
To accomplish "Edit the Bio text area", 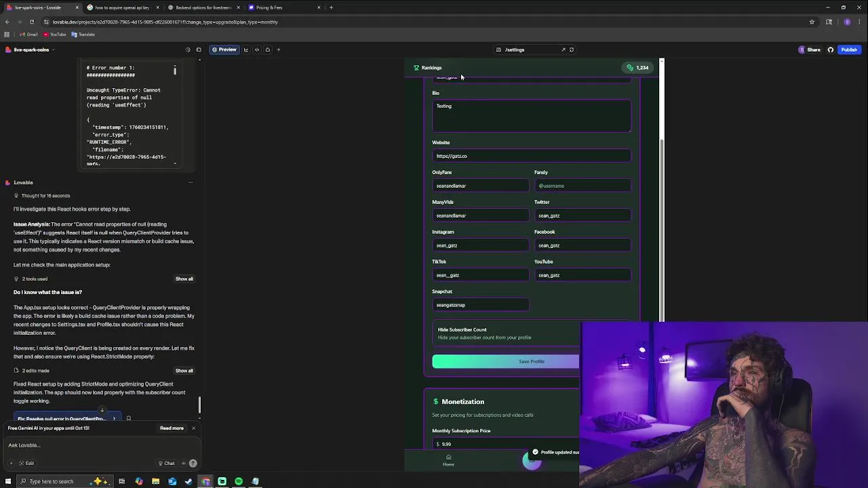I will point(532,116).
